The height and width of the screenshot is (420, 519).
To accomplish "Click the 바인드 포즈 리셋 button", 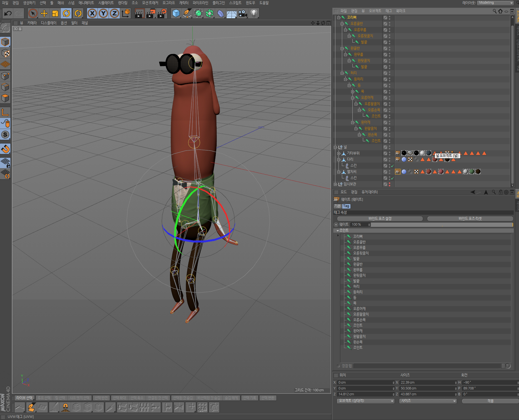I will coord(470,218).
